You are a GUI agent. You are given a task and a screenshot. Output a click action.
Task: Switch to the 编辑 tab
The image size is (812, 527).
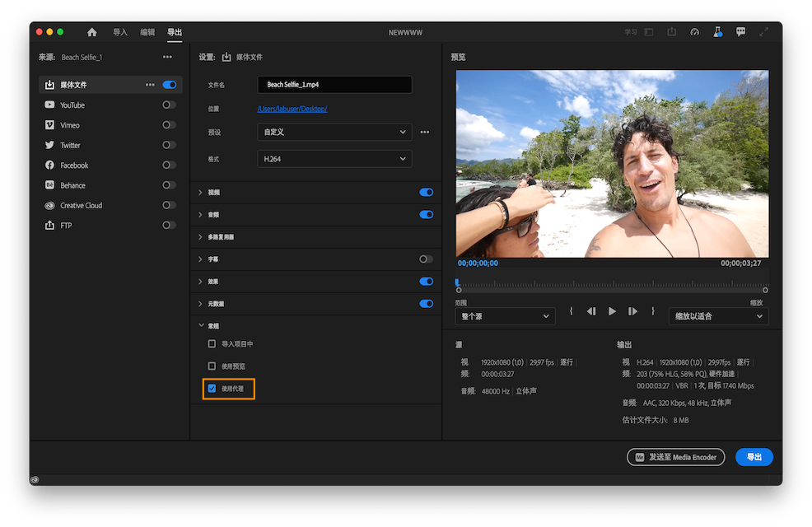pos(147,32)
